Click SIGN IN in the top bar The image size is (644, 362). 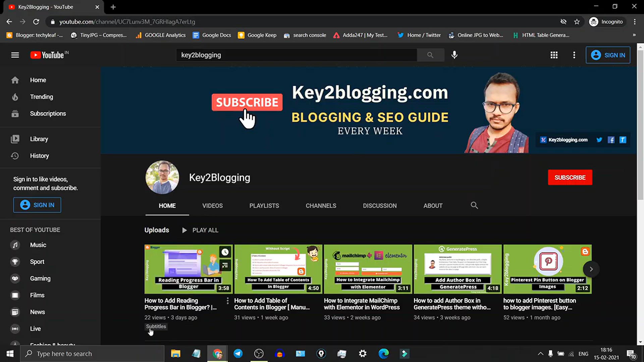coord(608,55)
